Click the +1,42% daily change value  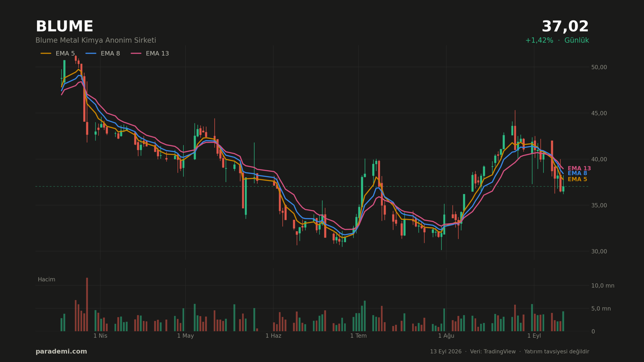(539, 41)
